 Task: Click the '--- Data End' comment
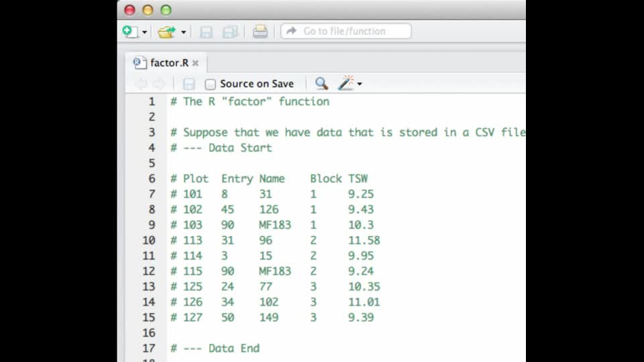pyautogui.click(x=221, y=348)
